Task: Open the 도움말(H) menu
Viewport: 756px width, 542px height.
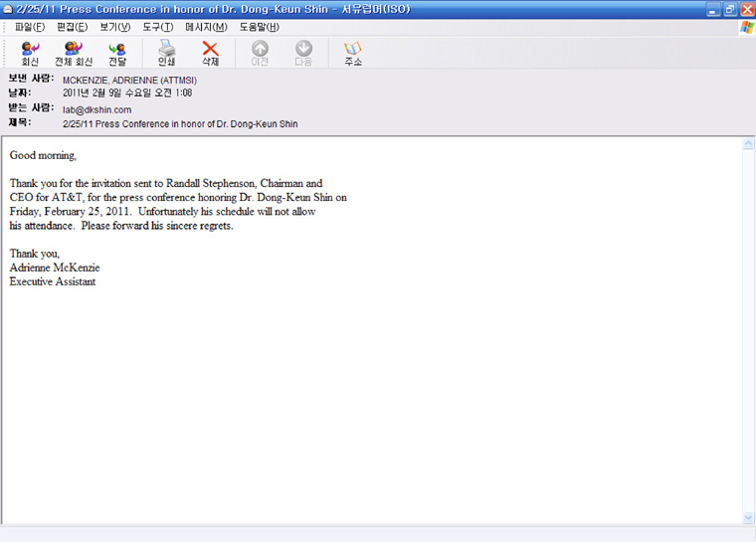Action: 260,27
